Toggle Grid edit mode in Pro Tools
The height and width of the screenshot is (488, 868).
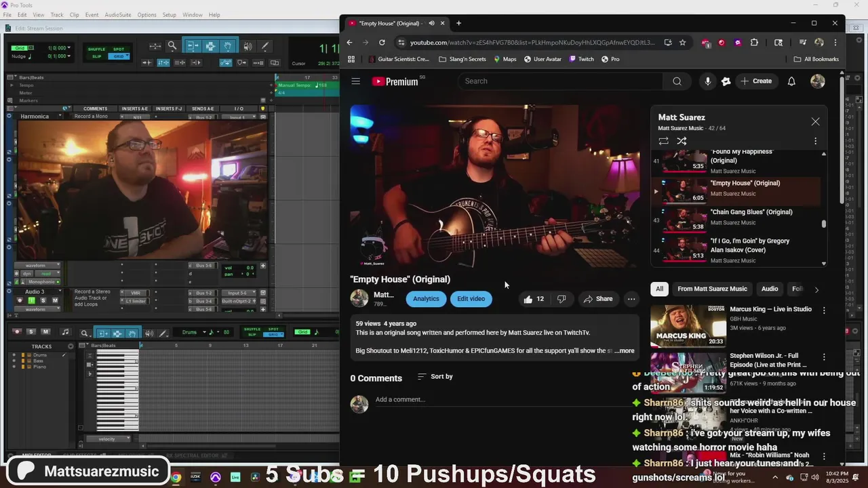[x=119, y=56]
